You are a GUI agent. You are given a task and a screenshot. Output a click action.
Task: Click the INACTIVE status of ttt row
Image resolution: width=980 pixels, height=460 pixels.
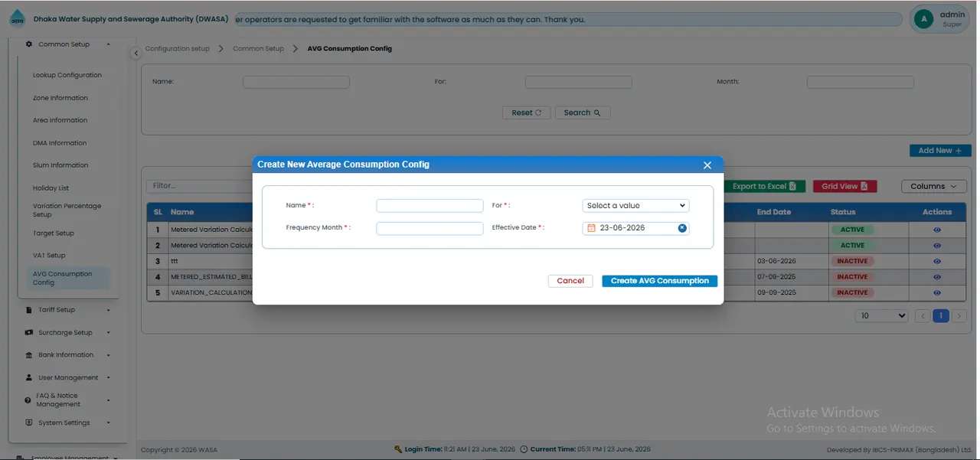tap(852, 261)
